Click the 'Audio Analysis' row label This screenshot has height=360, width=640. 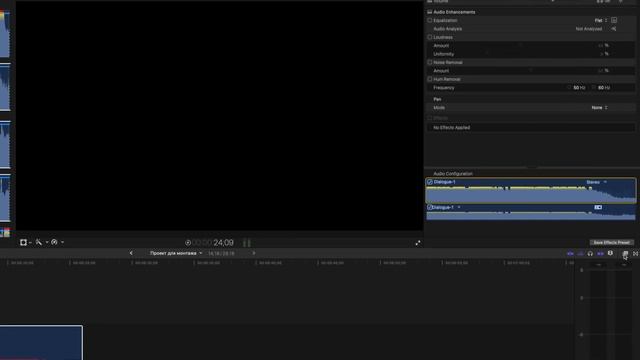[x=447, y=29]
